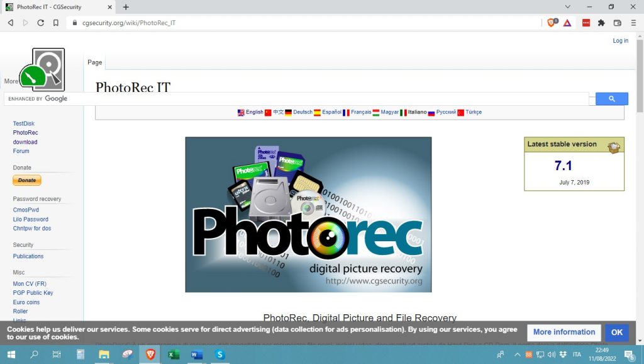Expand hidden system tray icons
The height and width of the screenshot is (364, 644).
[x=518, y=354]
